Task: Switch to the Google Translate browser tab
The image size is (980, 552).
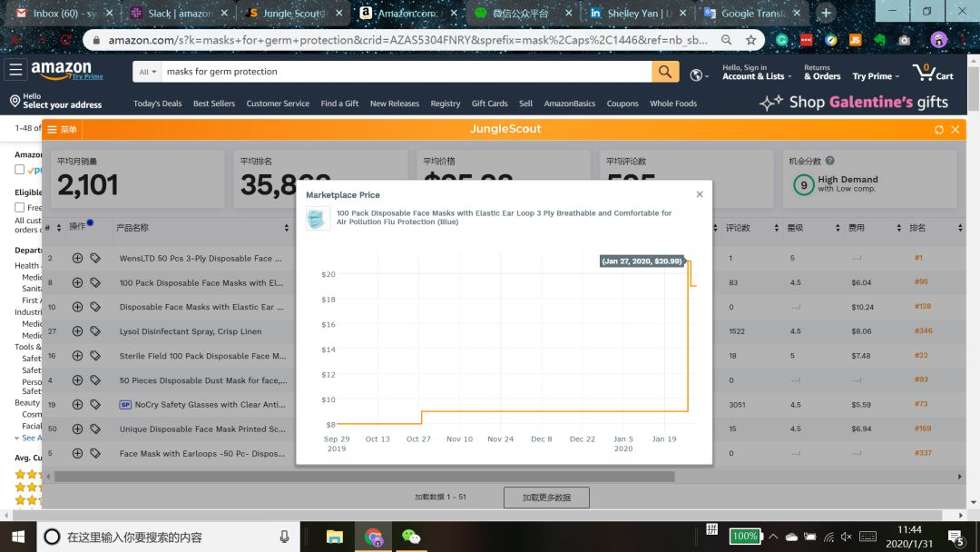Action: pyautogui.click(x=752, y=13)
